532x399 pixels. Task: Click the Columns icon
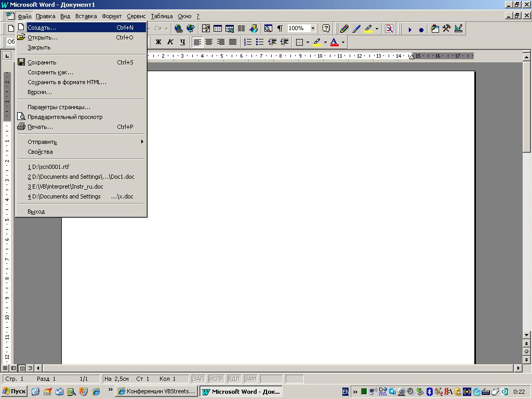coord(241,29)
